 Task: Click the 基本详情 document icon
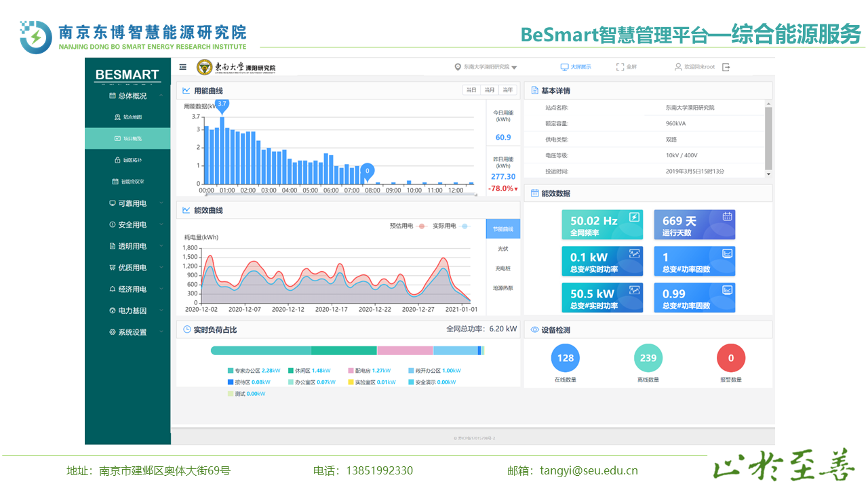coord(534,91)
